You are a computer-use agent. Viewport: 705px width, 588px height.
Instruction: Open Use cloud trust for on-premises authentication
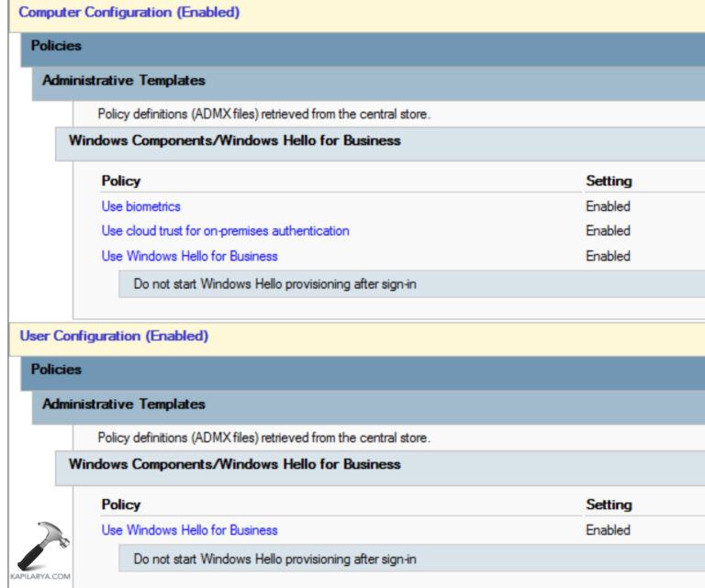click(x=225, y=231)
